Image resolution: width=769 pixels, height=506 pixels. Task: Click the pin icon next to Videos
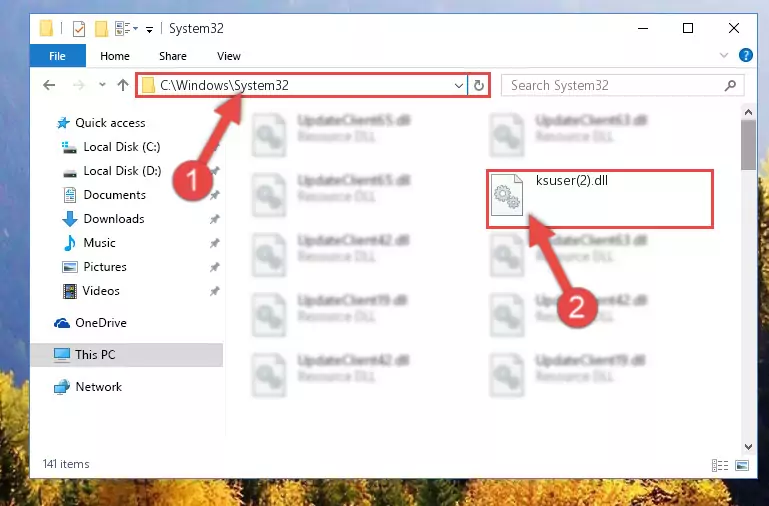214,291
